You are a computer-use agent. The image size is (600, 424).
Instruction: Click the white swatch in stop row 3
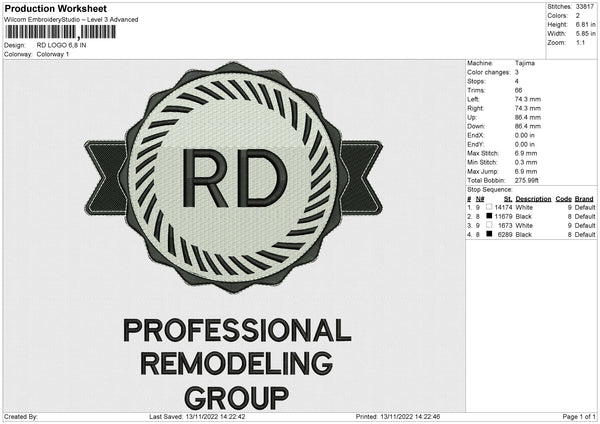tap(489, 225)
